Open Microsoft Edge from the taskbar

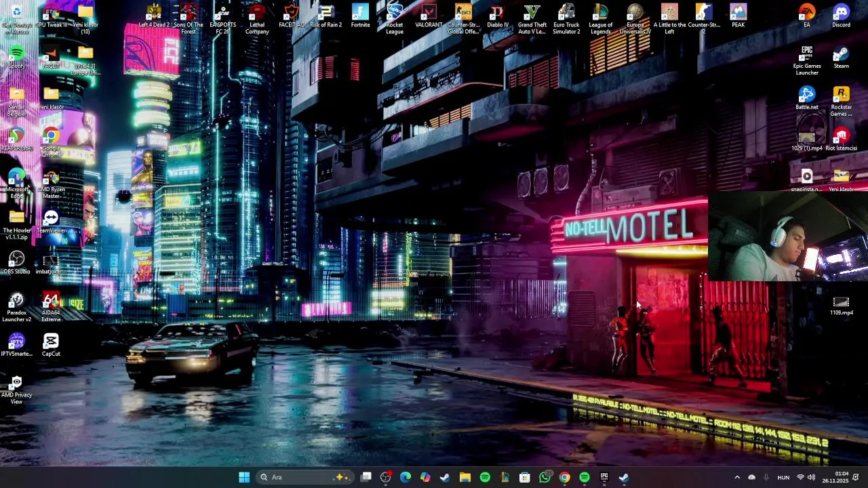[406, 477]
